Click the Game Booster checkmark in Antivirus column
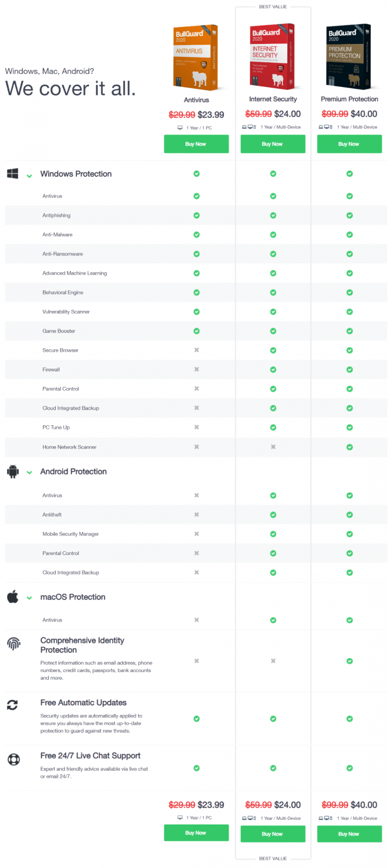The width and height of the screenshot is (388, 868). (197, 331)
